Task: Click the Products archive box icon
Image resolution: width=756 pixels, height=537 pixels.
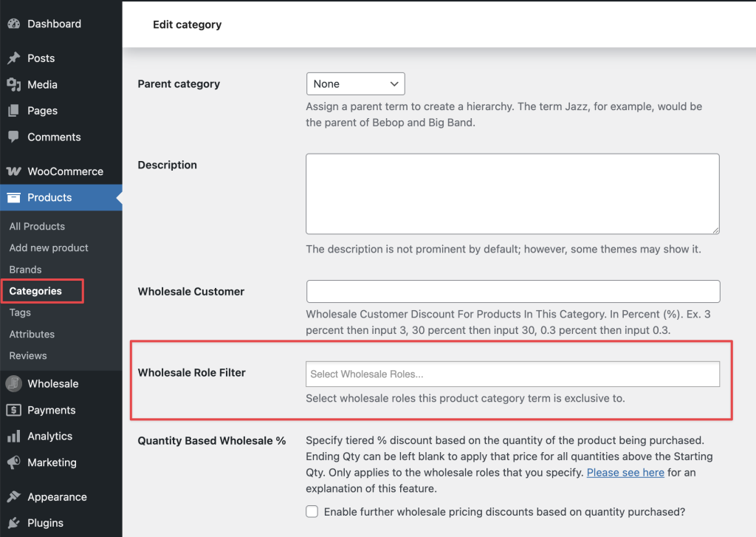Action: click(14, 197)
